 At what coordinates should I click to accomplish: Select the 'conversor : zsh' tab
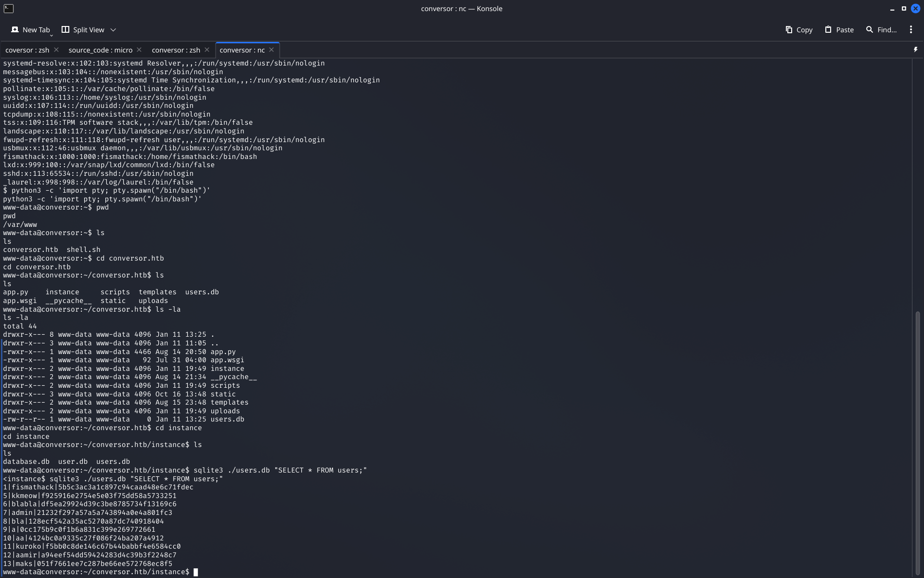176,50
